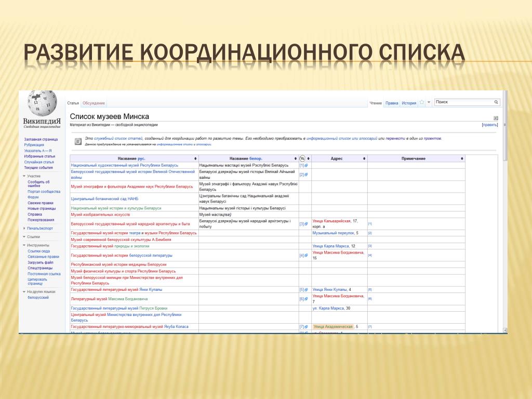This screenshot has height=399, width=532.
Task: Sort table by Примечание column
Action: (462, 159)
